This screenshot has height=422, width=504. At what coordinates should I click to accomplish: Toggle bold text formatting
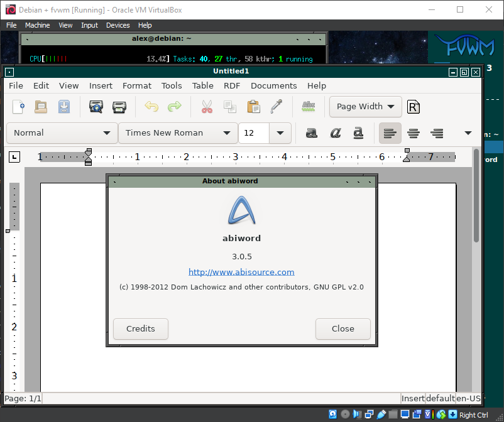[x=311, y=133]
